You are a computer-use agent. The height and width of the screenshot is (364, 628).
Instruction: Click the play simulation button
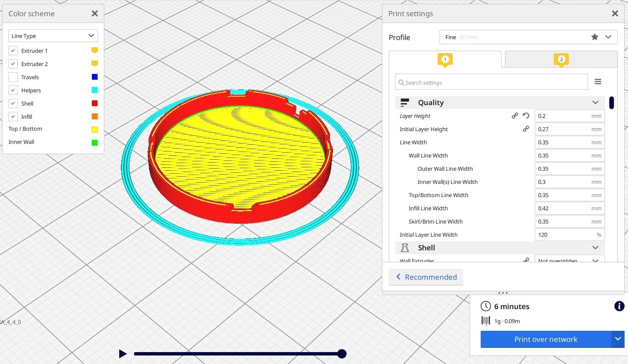coord(123,354)
